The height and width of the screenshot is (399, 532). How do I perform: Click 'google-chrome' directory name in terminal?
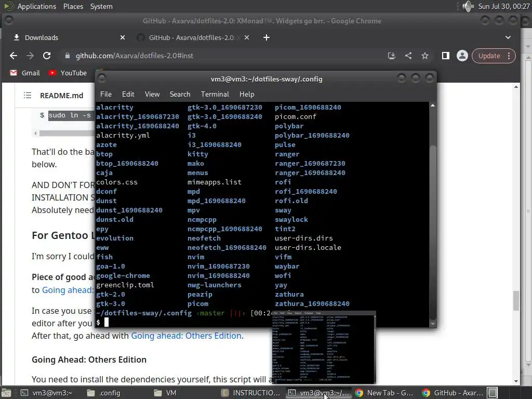[x=123, y=276]
